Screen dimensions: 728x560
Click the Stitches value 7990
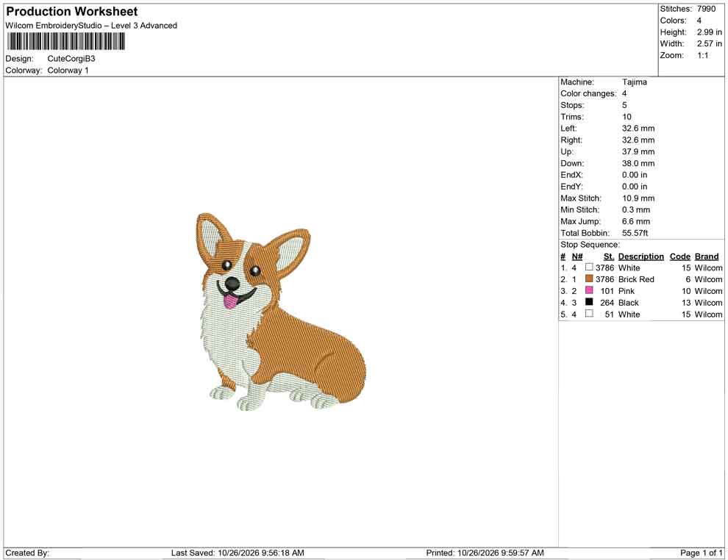[706, 9]
